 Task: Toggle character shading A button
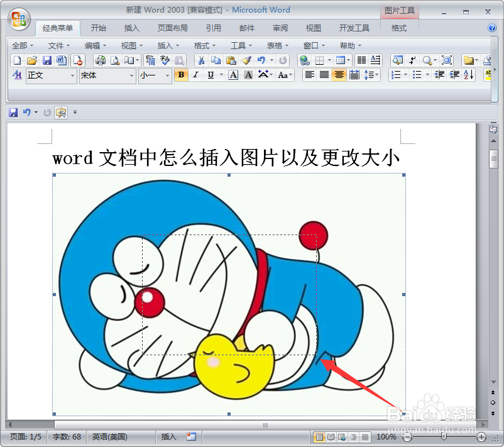248,75
